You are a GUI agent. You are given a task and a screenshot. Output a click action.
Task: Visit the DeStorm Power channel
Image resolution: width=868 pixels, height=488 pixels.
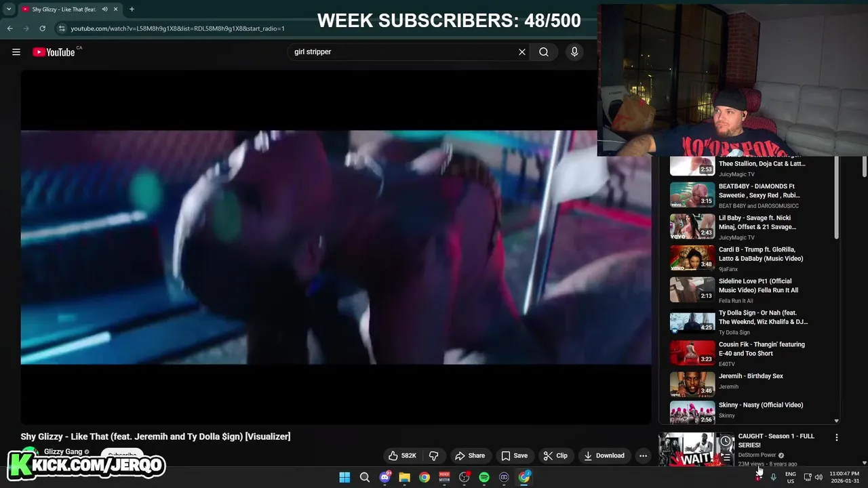757,455
